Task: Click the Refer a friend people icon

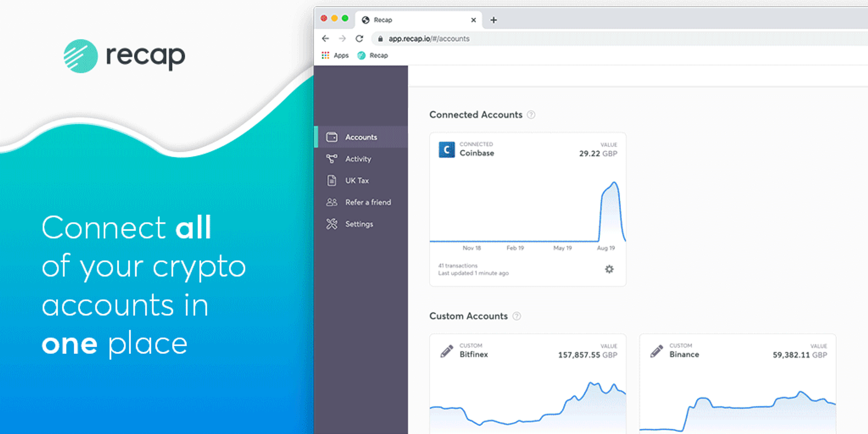Action: [332, 202]
